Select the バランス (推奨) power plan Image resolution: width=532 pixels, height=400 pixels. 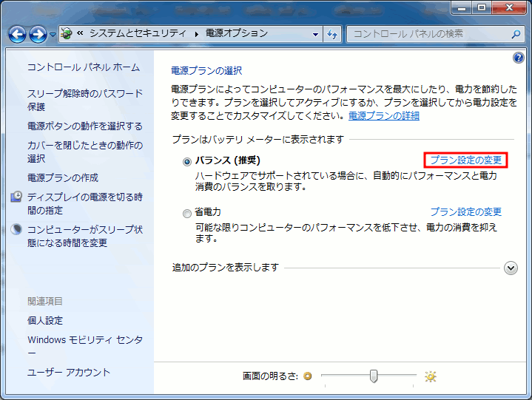click(x=187, y=160)
